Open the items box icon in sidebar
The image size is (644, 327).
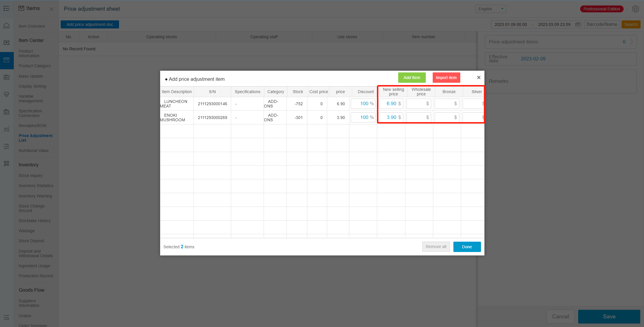coord(7,60)
